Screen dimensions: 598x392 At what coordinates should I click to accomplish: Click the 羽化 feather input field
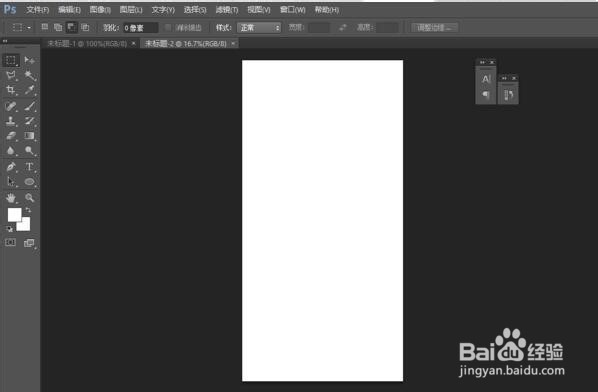pos(140,27)
